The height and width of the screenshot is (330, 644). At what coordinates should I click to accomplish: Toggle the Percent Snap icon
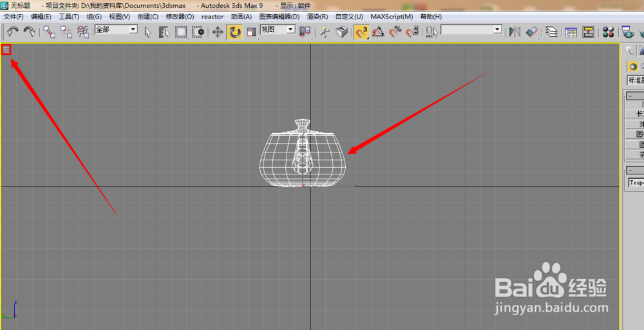[x=395, y=32]
